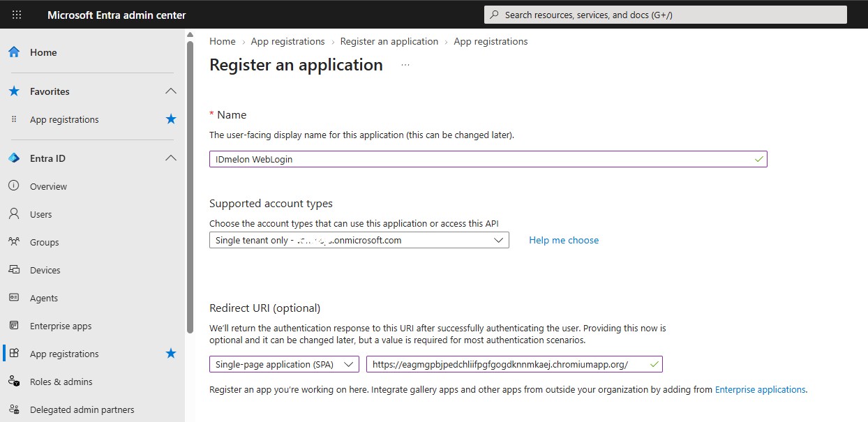Screen dimensions: 868x422
Task: Collapse the Favorites section chevron
Action: pyautogui.click(x=171, y=91)
